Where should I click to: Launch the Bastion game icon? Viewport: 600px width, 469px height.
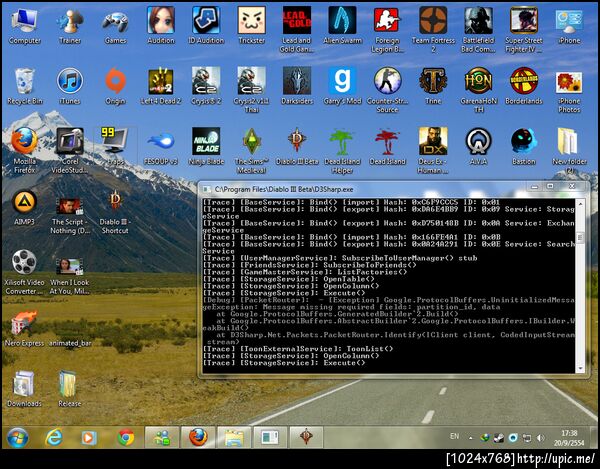click(x=523, y=147)
